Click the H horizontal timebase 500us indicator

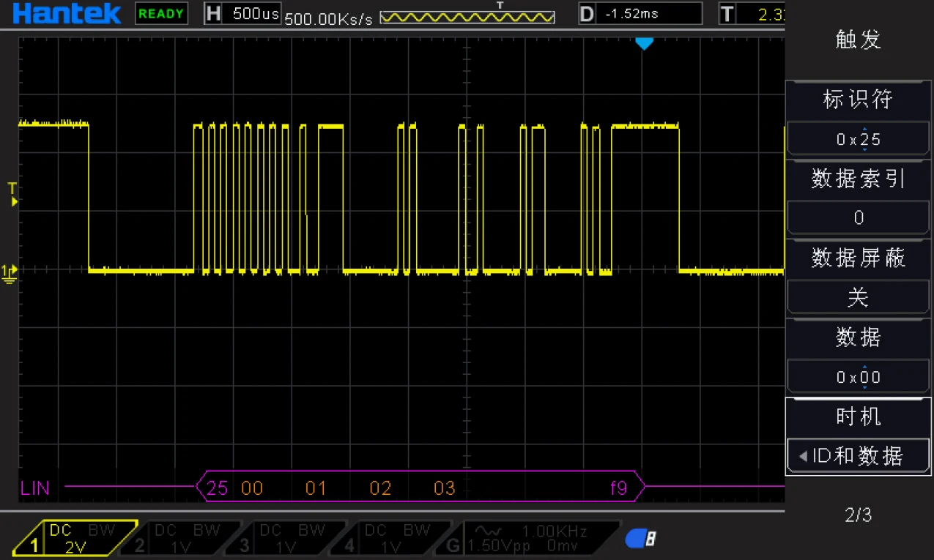coord(242,14)
